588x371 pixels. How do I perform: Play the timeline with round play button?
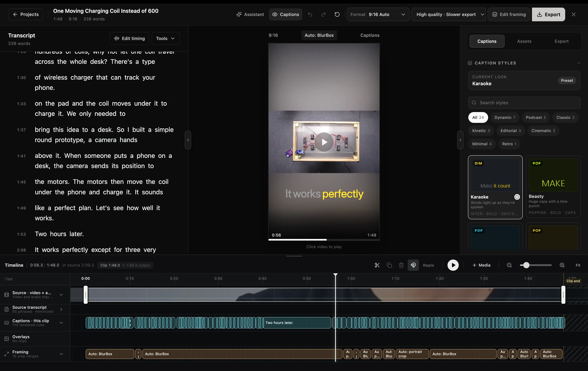(x=453, y=265)
